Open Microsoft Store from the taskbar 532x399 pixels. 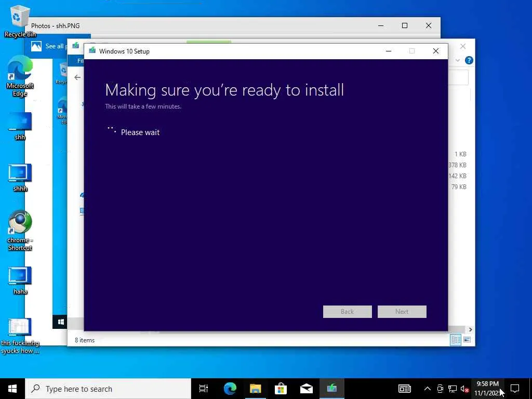(281, 389)
